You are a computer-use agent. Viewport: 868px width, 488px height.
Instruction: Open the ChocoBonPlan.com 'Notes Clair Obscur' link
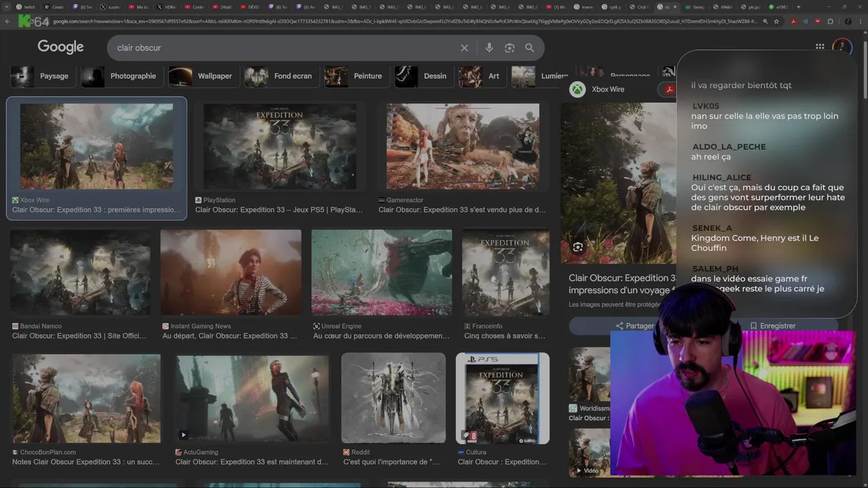(86, 462)
